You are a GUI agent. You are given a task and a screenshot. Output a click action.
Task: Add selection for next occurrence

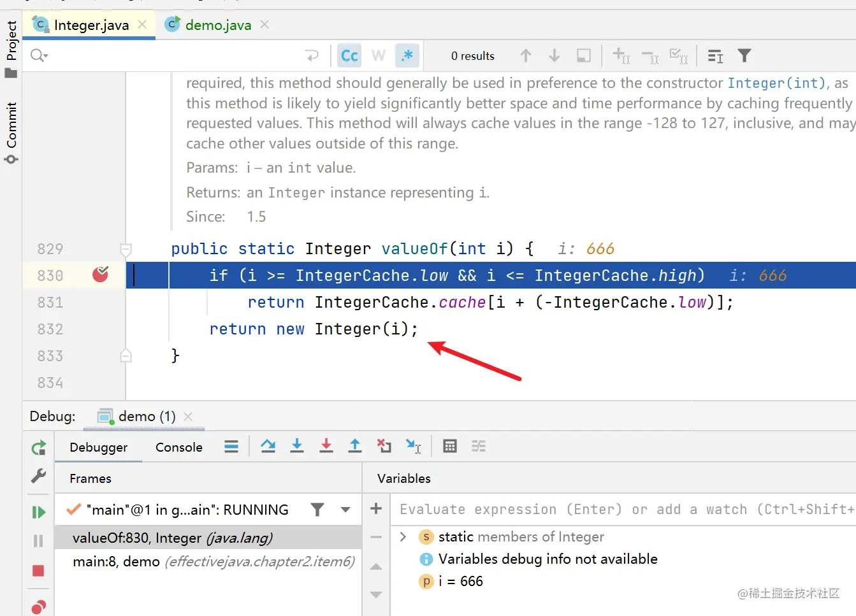pos(621,55)
